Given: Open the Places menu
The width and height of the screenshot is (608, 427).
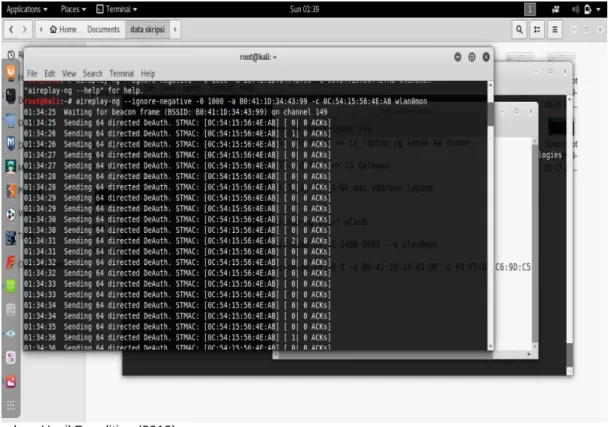Looking at the screenshot, I should click(x=73, y=9).
